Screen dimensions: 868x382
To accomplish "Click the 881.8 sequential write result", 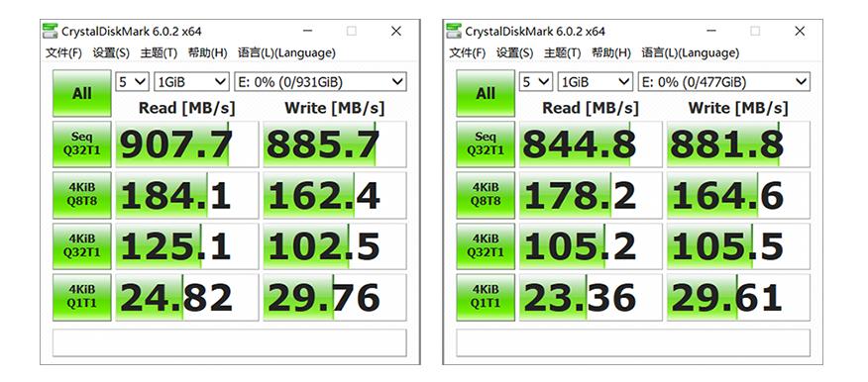I will tap(738, 144).
